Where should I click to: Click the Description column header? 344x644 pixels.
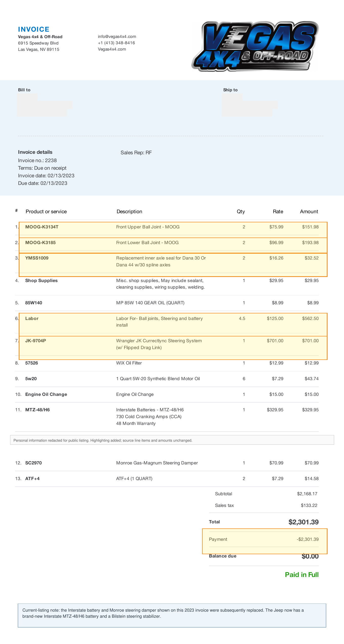129,211
